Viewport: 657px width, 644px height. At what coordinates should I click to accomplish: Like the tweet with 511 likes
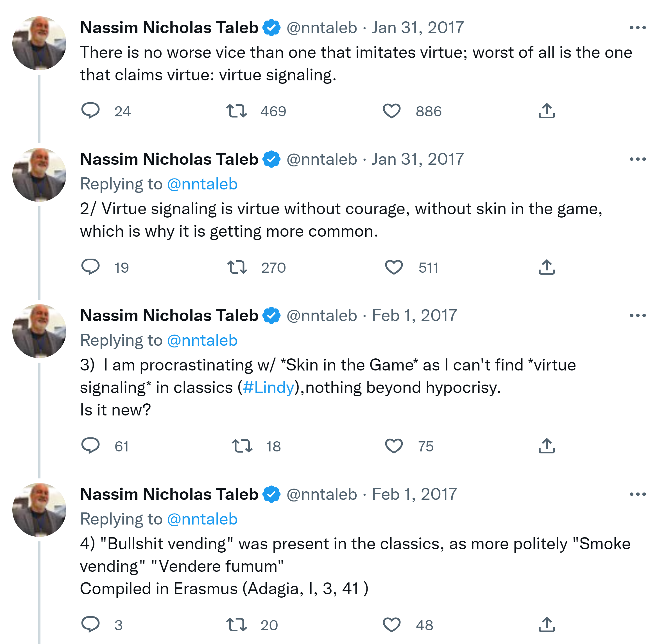pyautogui.click(x=394, y=267)
